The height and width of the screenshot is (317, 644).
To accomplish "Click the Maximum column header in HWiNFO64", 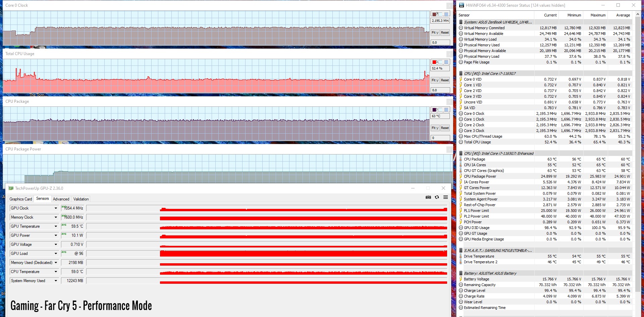I will click(595, 15).
